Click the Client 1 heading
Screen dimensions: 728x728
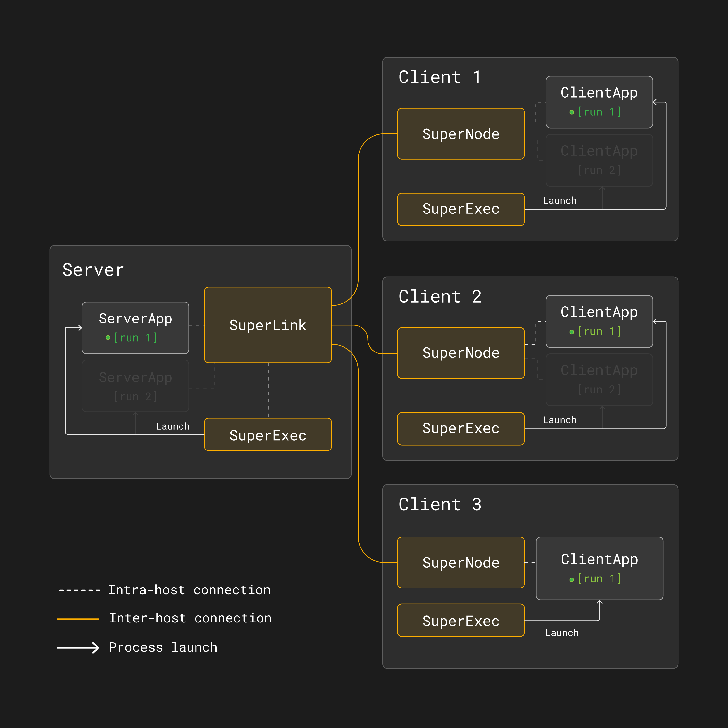(x=440, y=77)
